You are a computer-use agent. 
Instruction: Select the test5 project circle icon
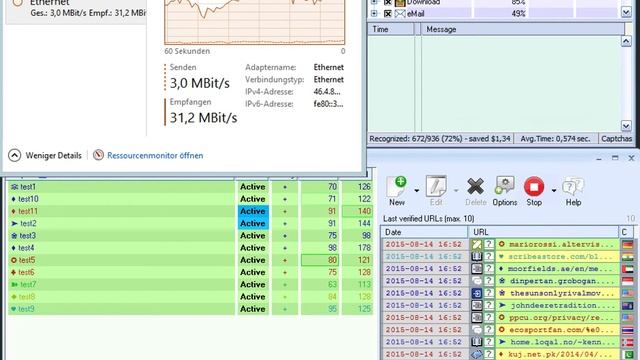point(14,260)
